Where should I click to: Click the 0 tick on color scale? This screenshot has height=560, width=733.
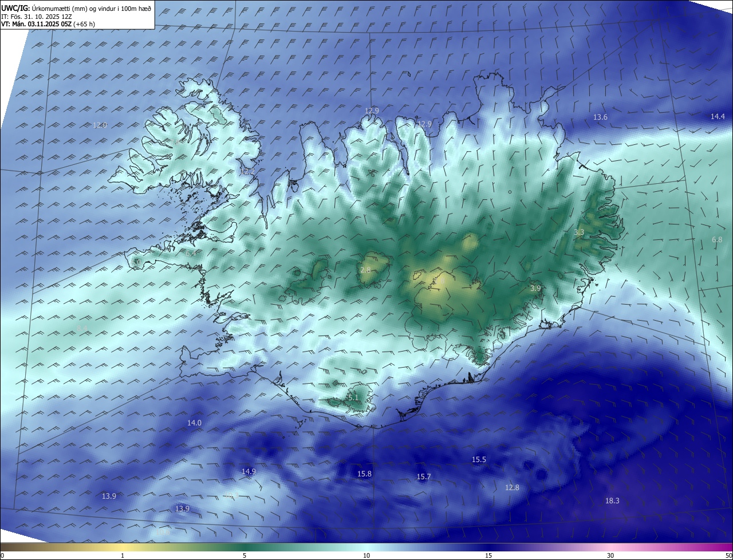click(2, 555)
